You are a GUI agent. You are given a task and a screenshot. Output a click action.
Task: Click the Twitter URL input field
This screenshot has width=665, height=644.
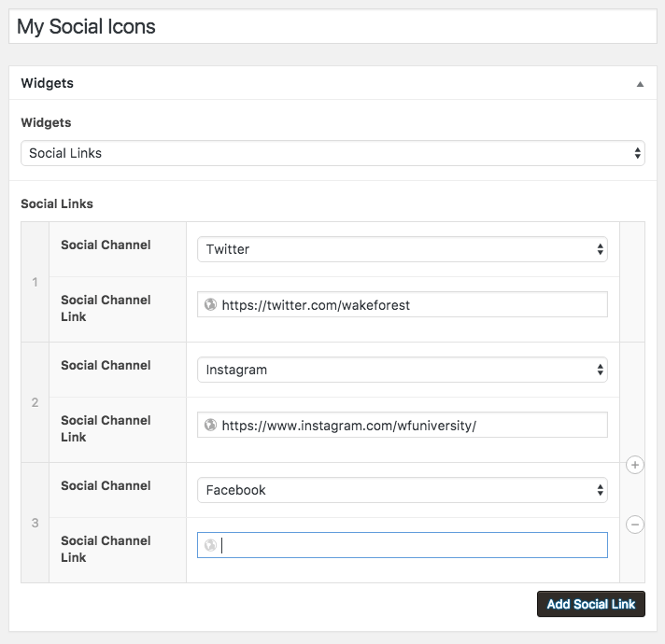click(x=411, y=304)
